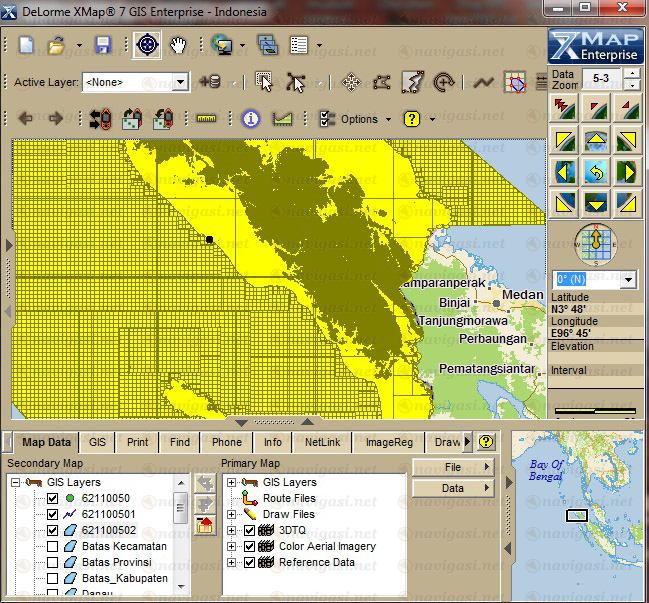Viewport: 649px width, 603px height.
Task: Click the File button in Map Data
Action: [453, 467]
